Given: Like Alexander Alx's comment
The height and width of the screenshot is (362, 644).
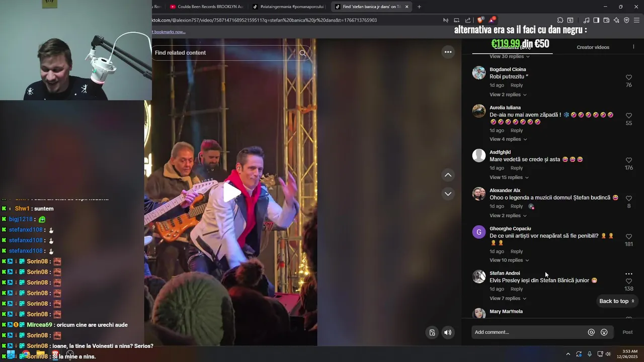Looking at the screenshot, I should tap(629, 199).
